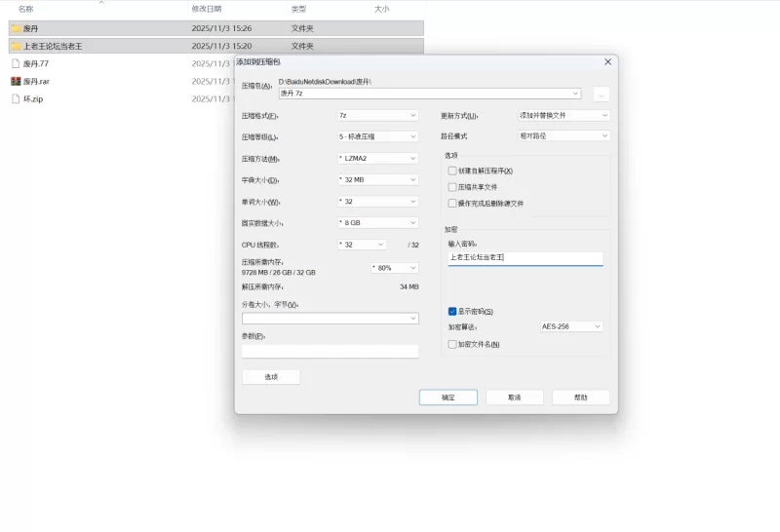The width and height of the screenshot is (780, 532).
Task: Open the 分卷大小 combo box
Action: click(331, 319)
